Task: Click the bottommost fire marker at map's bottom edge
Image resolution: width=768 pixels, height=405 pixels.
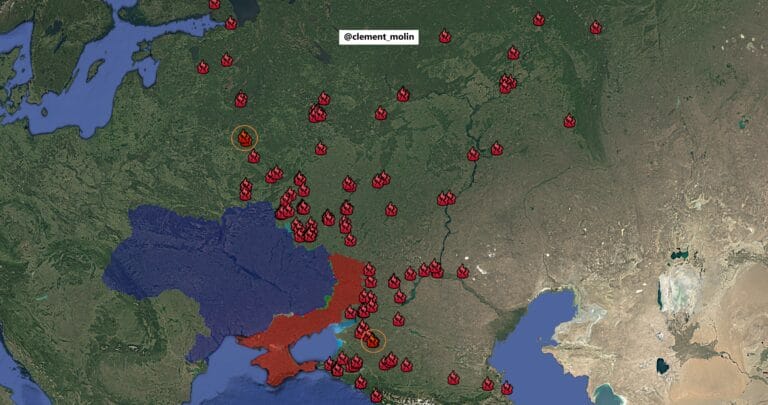Action: 376,396
